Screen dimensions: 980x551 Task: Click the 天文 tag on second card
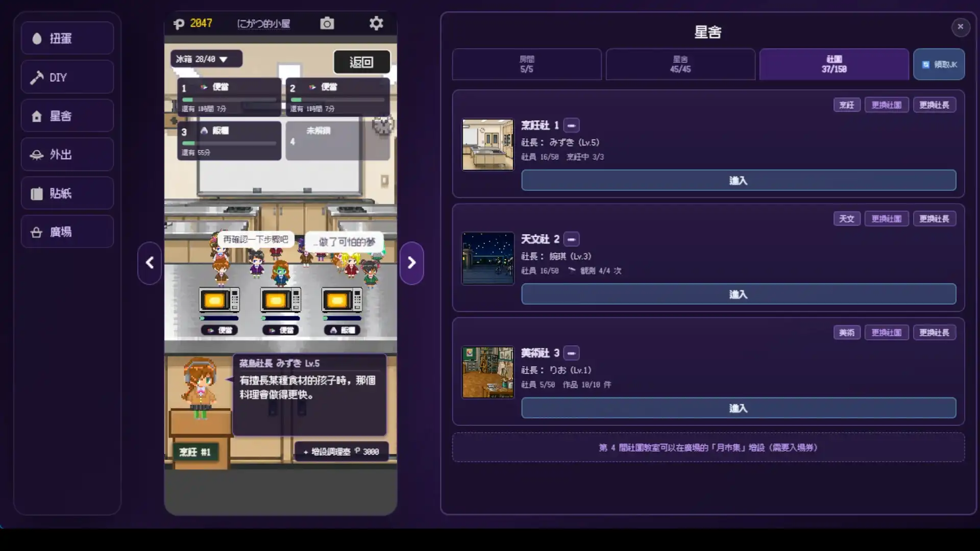pos(847,219)
